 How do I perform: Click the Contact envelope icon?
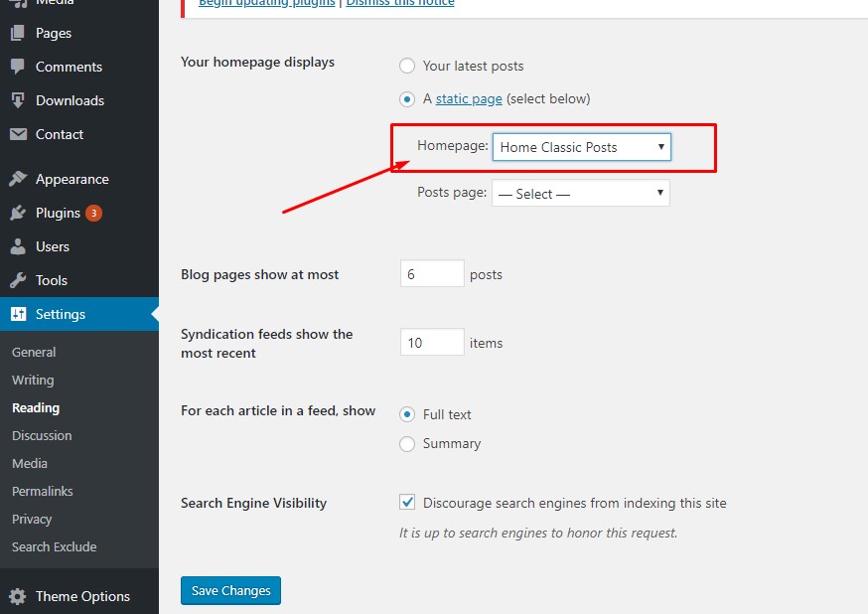18,134
